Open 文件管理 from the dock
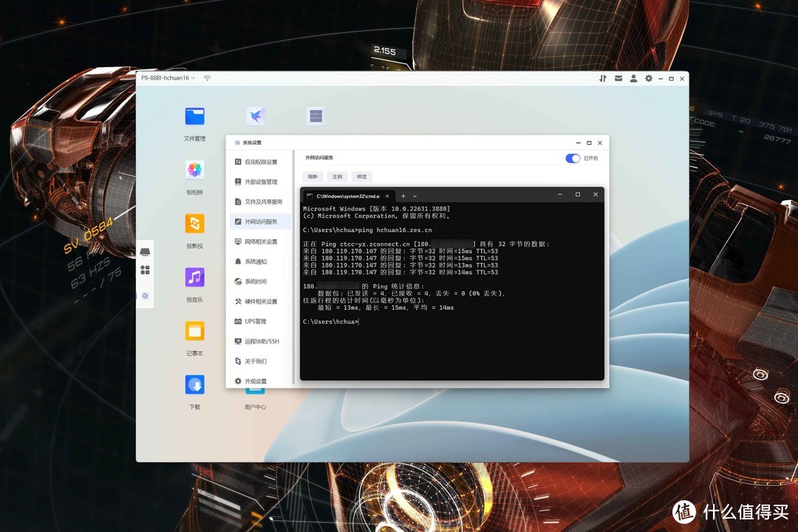This screenshot has width=798, height=532. point(194,116)
